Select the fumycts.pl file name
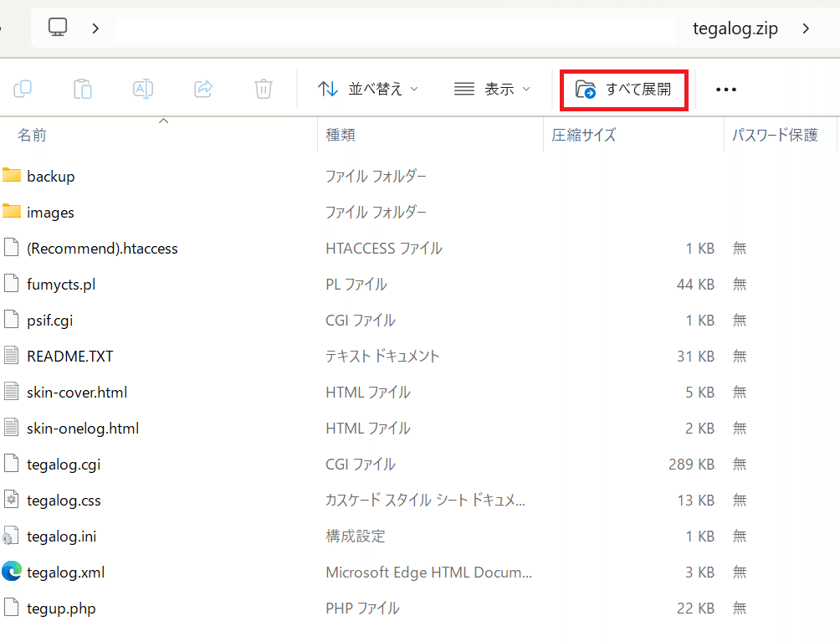The image size is (840, 642). click(x=61, y=285)
